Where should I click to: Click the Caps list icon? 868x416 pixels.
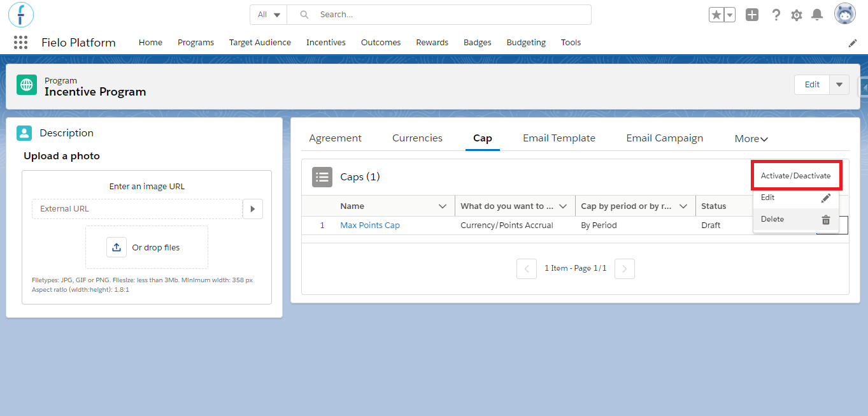coord(322,176)
